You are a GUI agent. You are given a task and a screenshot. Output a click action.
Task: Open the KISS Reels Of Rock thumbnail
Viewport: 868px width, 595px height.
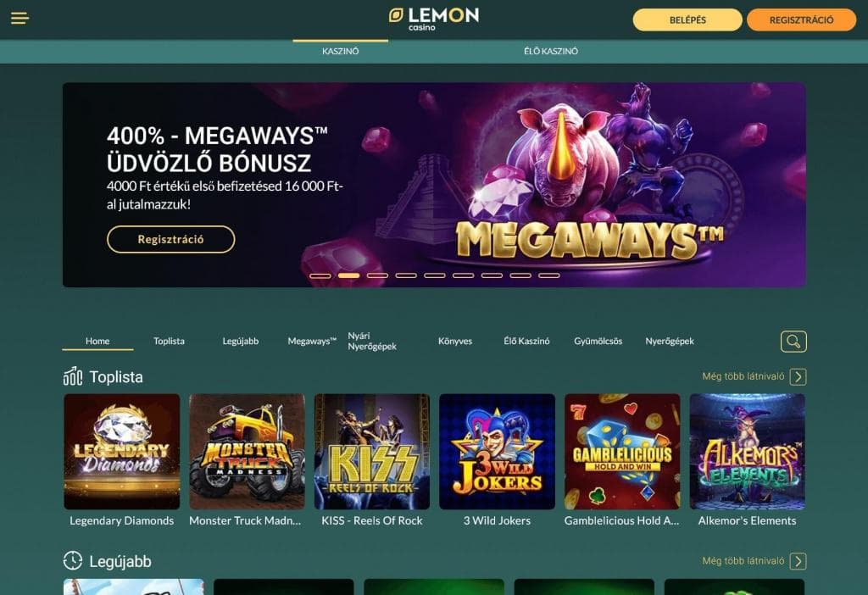tap(372, 452)
